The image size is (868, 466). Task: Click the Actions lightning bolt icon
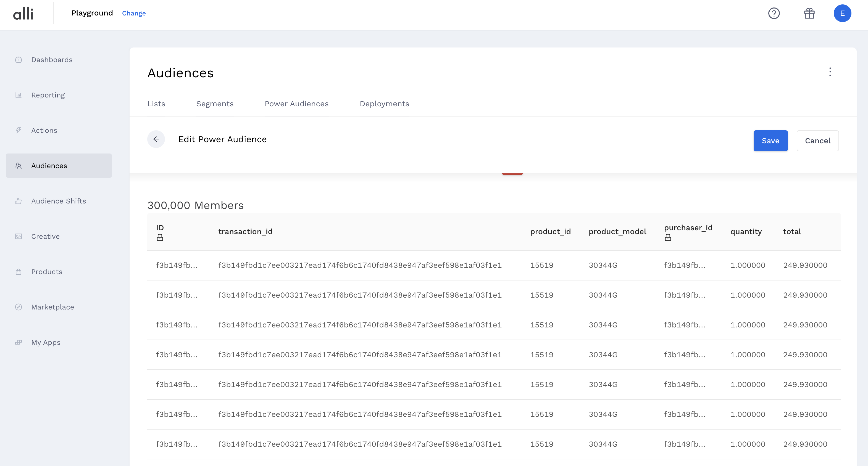(19, 130)
